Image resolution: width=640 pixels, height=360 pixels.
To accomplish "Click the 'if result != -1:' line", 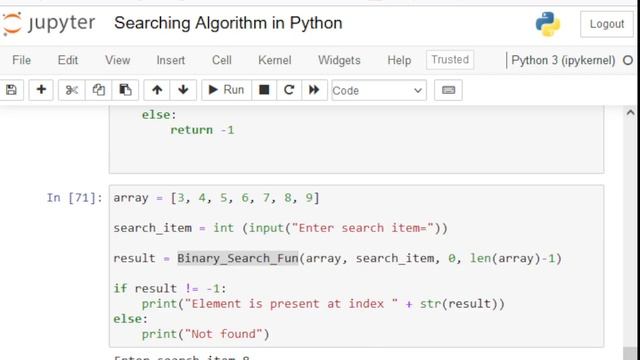I will point(170,289).
